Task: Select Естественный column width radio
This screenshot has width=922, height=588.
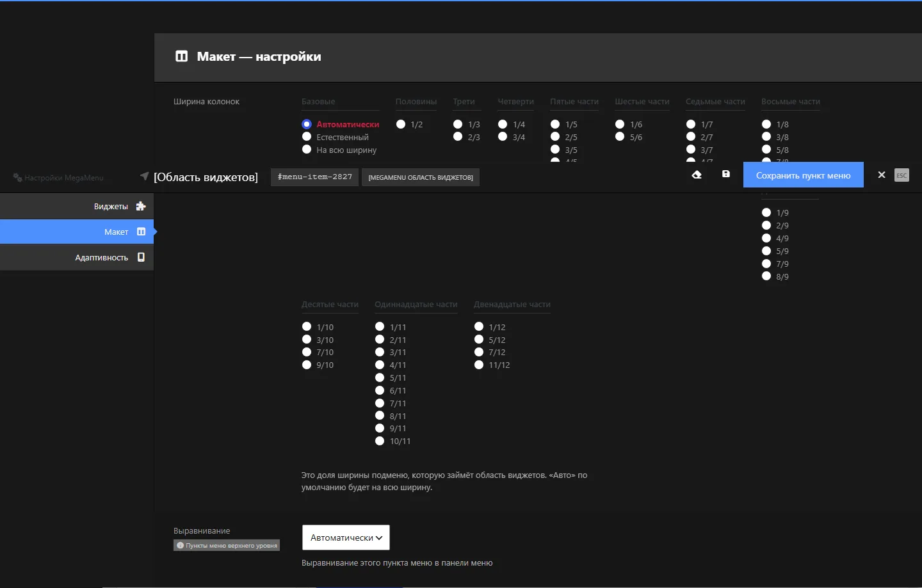Action: tap(307, 136)
